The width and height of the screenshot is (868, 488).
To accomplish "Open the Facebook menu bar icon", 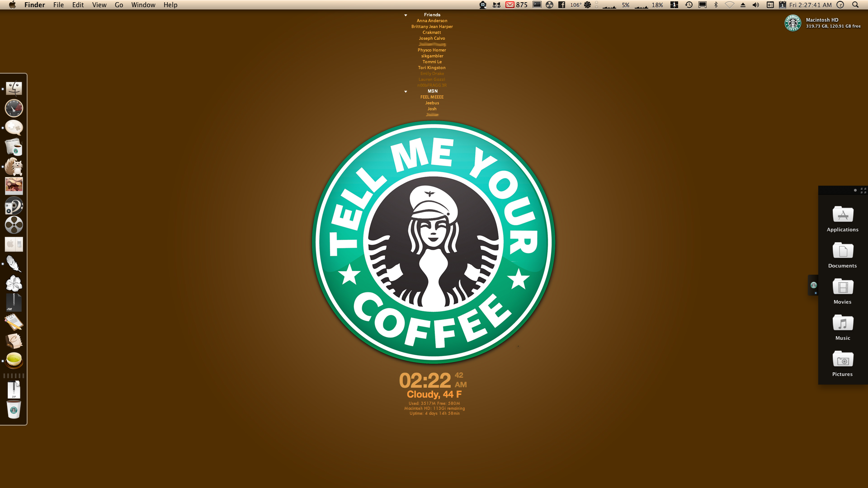I will (x=561, y=5).
